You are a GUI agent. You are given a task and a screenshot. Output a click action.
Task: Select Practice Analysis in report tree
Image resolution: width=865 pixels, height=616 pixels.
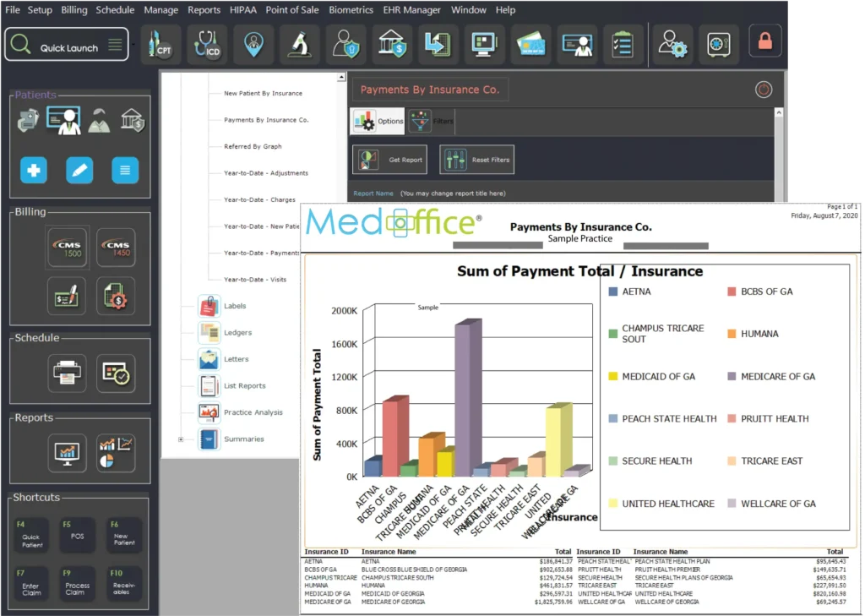tap(253, 412)
